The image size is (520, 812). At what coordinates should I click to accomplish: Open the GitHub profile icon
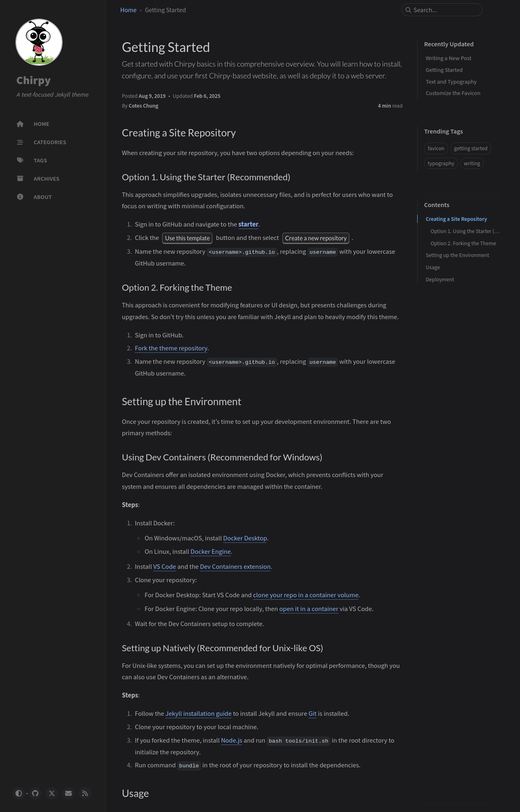[x=35, y=793]
